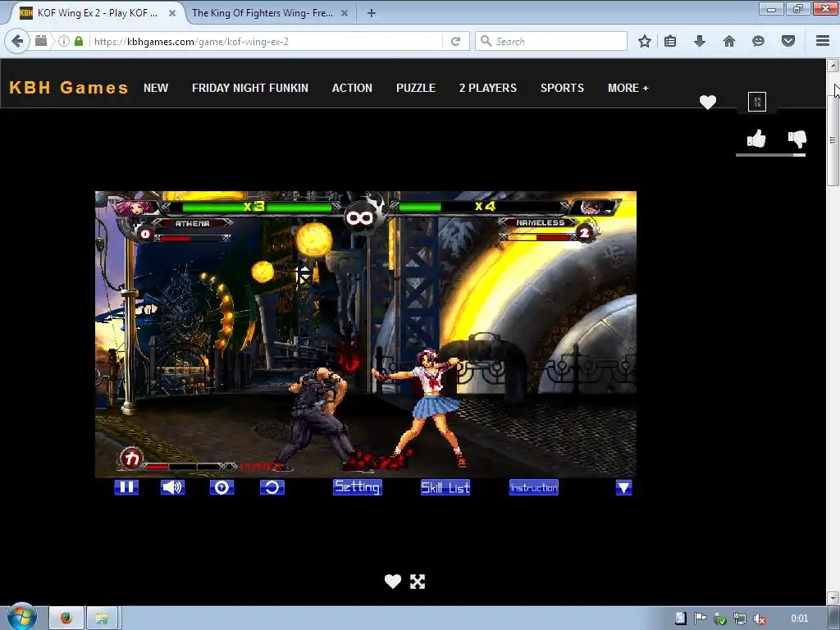Click the muted volume tray icon
Viewport: 840px width, 630px height.
759,619
